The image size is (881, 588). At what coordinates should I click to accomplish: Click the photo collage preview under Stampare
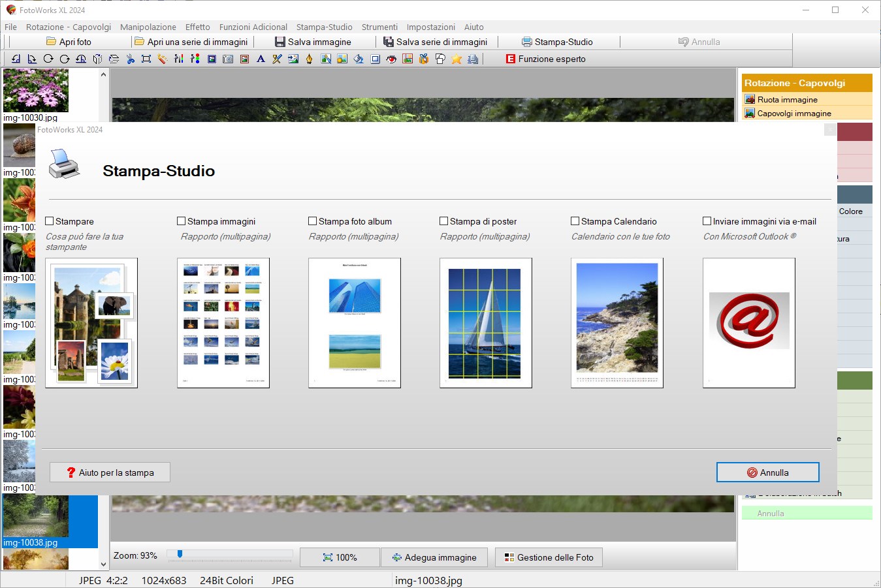point(91,323)
